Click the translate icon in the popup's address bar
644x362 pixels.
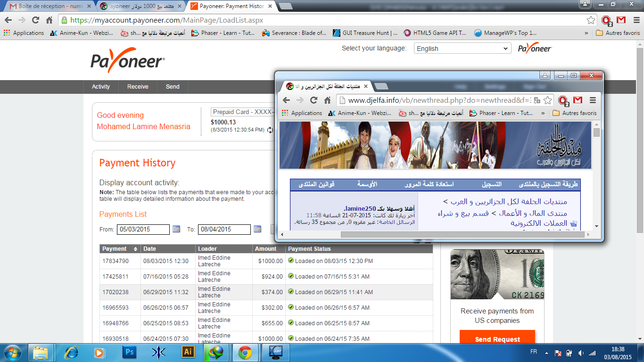tap(537, 100)
